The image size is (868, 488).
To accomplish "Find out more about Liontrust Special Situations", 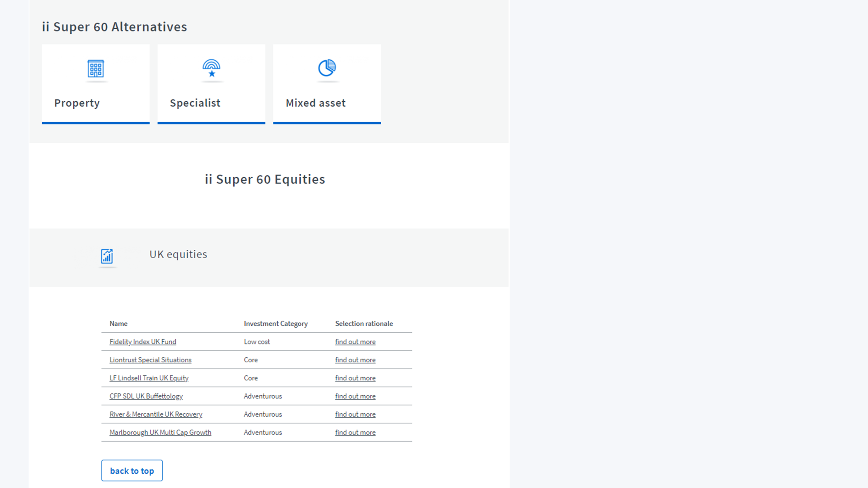I will pyautogui.click(x=355, y=360).
